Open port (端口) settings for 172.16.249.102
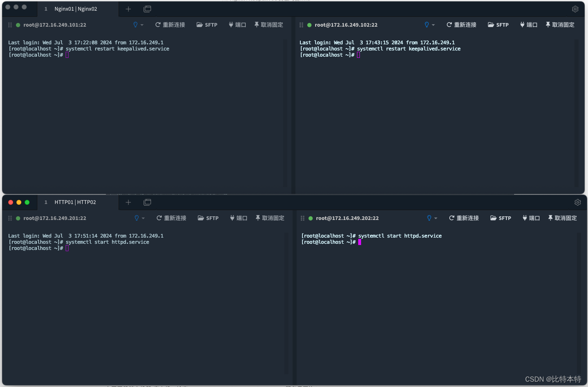Image resolution: width=588 pixels, height=387 pixels. coord(529,25)
